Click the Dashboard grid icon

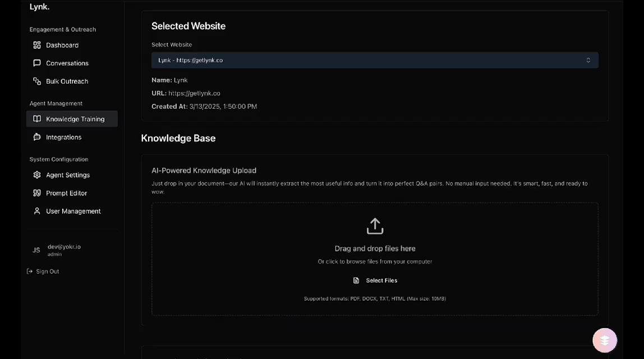[x=37, y=45]
